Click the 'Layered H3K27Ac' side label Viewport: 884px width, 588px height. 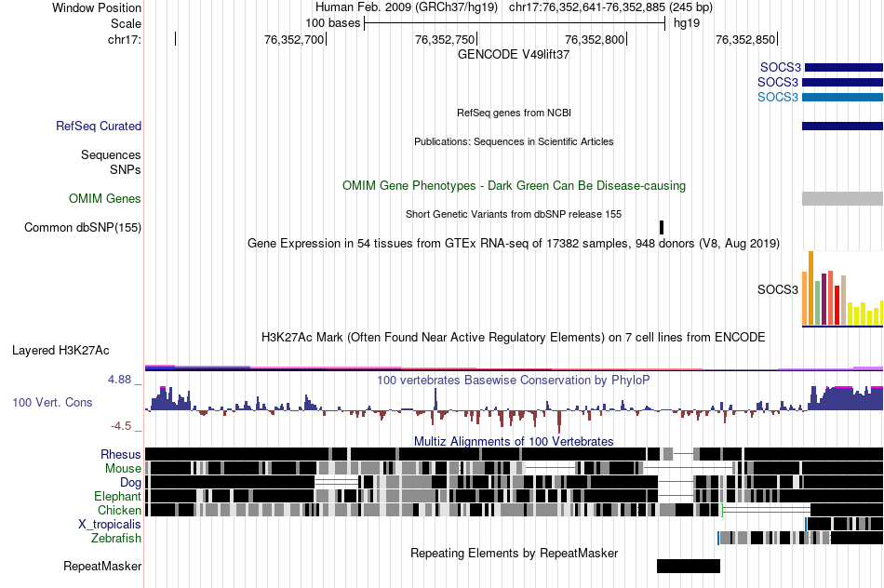pyautogui.click(x=60, y=351)
